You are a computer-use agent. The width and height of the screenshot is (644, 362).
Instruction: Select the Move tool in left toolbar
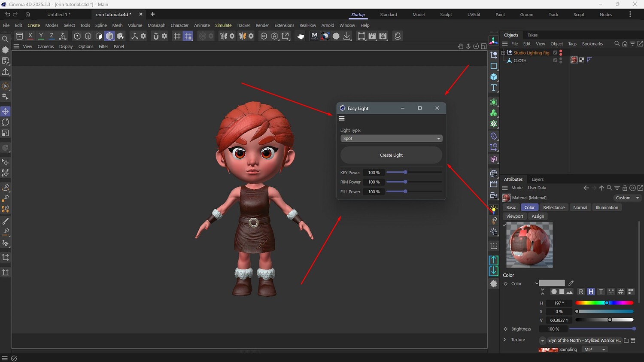point(6,112)
